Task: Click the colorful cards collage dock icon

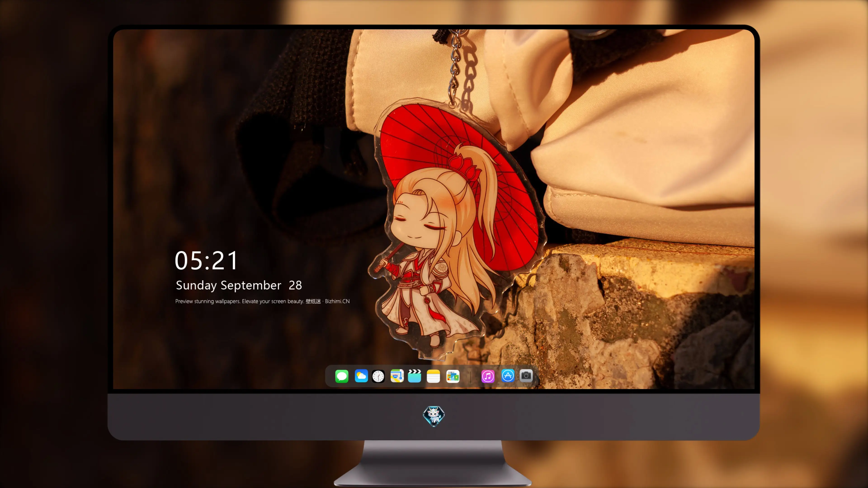Action: [x=453, y=376]
